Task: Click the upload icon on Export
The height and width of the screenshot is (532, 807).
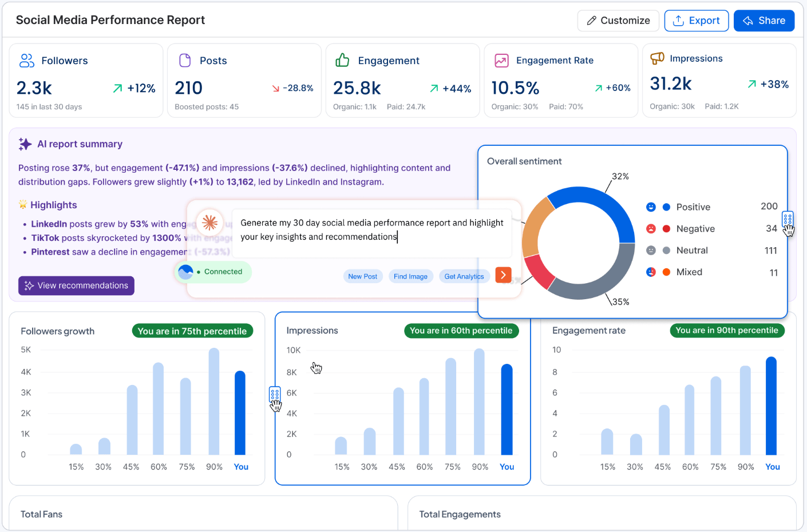Action: [x=678, y=21]
